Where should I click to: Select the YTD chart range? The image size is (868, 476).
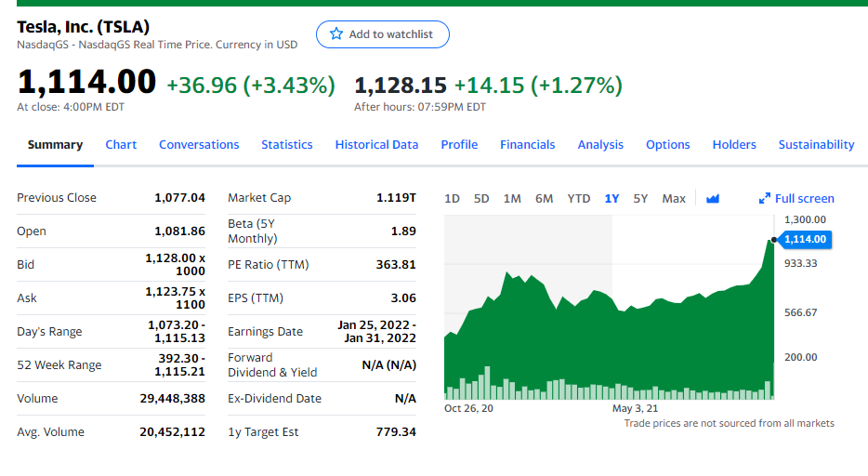[x=578, y=198]
